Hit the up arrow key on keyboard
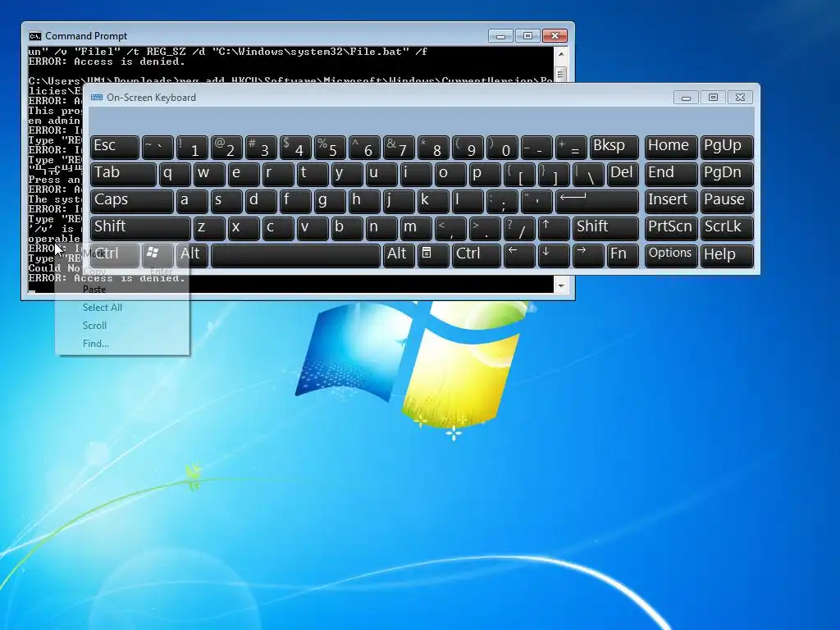Screen dimensions: 840x630 (554, 228)
